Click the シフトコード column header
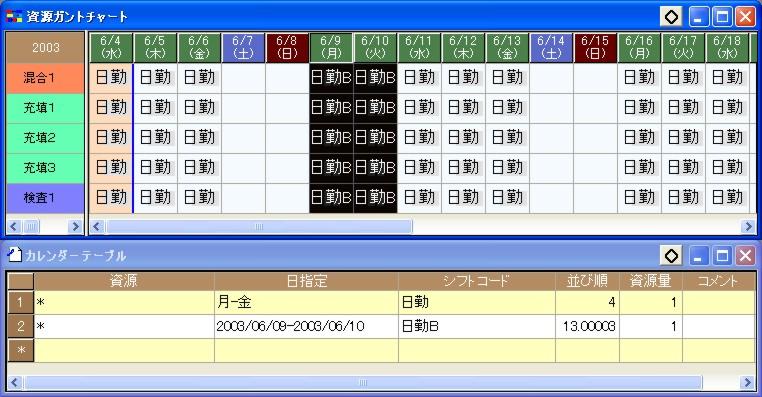The height and width of the screenshot is (397, 762). pyautogui.click(x=477, y=281)
